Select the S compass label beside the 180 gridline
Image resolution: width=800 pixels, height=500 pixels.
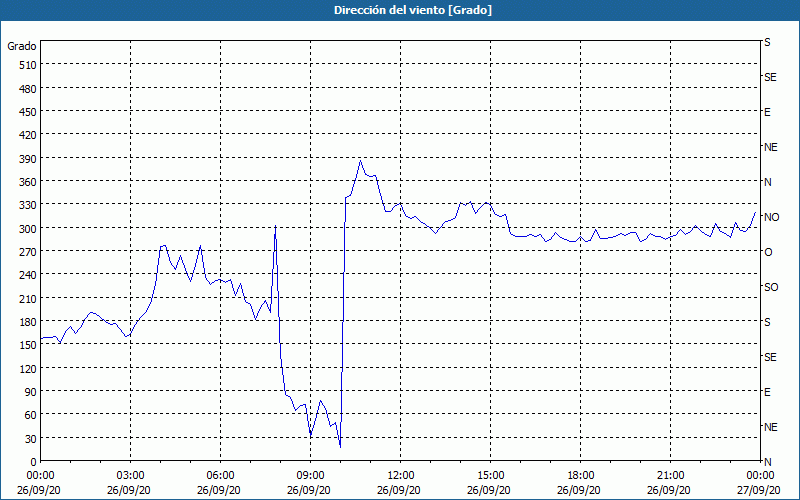767,322
